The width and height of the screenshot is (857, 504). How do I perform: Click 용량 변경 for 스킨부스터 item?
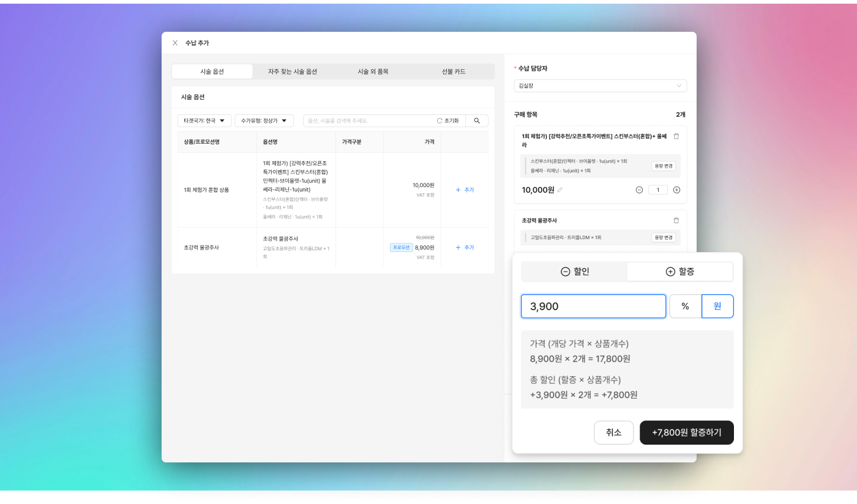(x=664, y=166)
